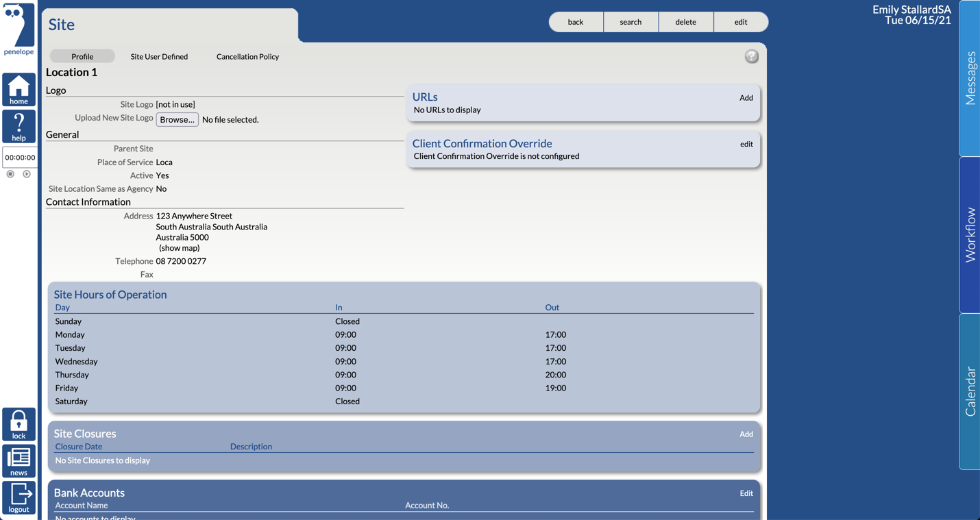Click the user name Emily StallardSA
This screenshot has height=520, width=980.
[911, 10]
